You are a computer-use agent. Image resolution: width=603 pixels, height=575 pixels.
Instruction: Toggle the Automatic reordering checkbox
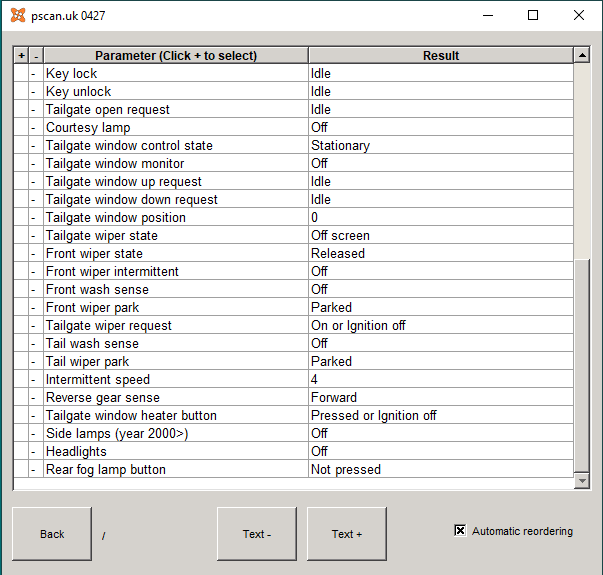click(x=460, y=530)
